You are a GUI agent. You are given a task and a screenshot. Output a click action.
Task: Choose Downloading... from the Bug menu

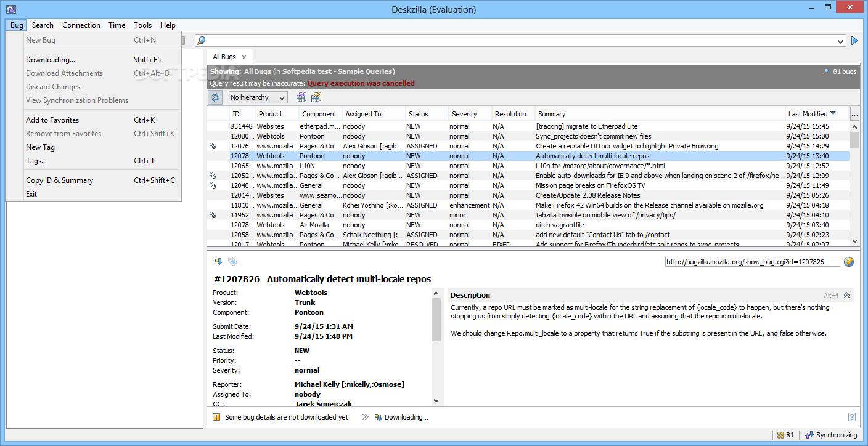pyautogui.click(x=94, y=60)
